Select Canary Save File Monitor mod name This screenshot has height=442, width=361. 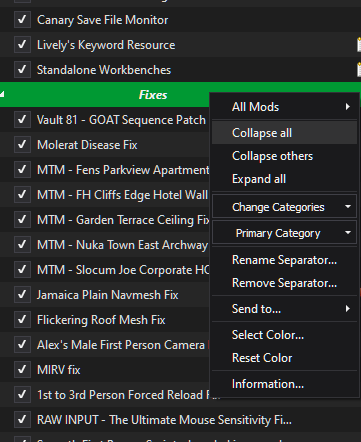pos(103,20)
